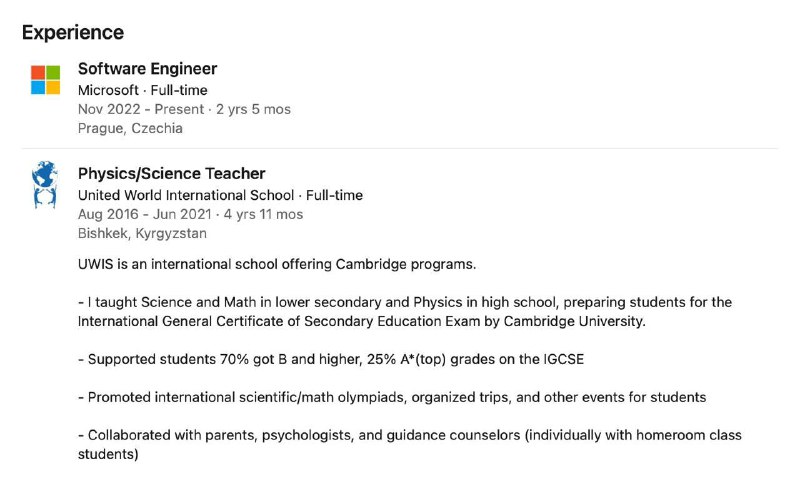Open the Software Engineer job title

[x=147, y=68]
